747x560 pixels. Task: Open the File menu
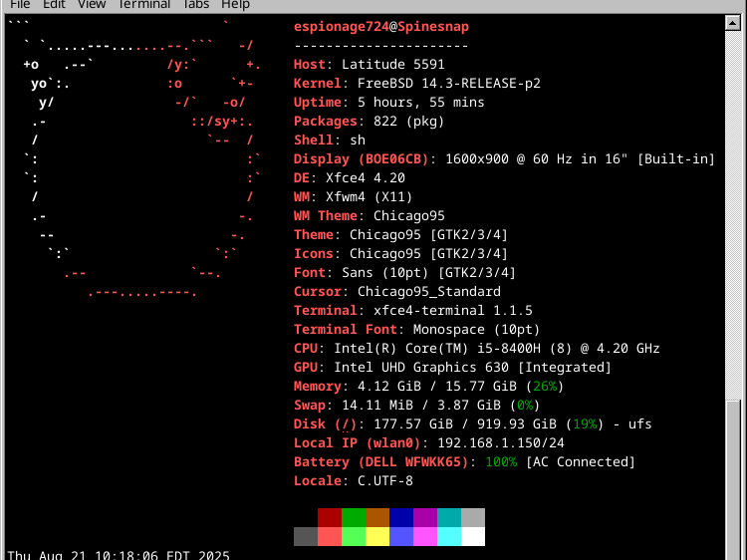(20, 4)
